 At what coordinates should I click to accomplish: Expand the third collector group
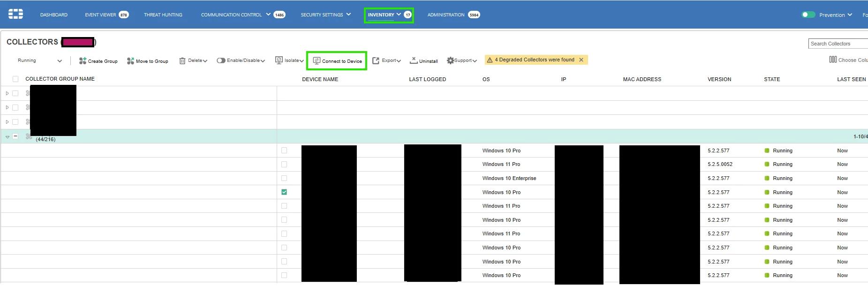point(7,122)
